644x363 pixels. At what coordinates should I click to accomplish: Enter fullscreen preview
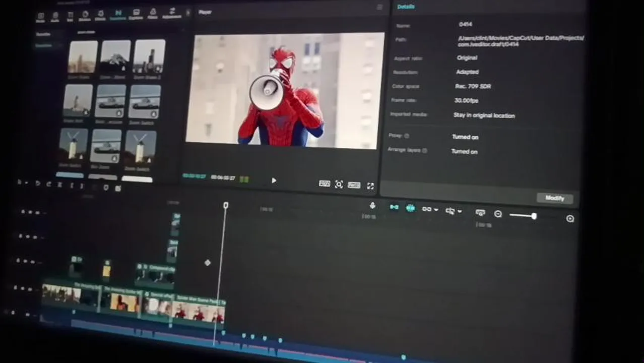click(x=370, y=186)
